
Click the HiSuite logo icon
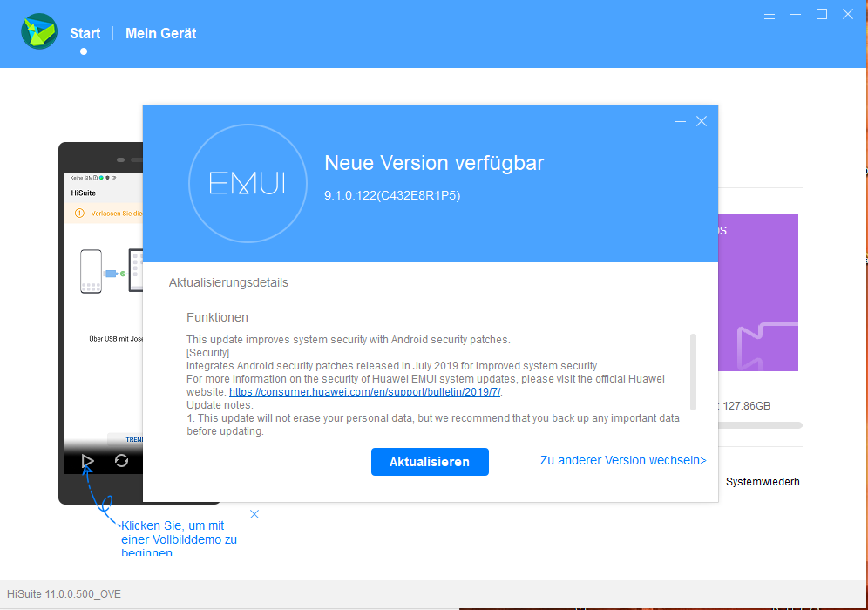click(39, 31)
